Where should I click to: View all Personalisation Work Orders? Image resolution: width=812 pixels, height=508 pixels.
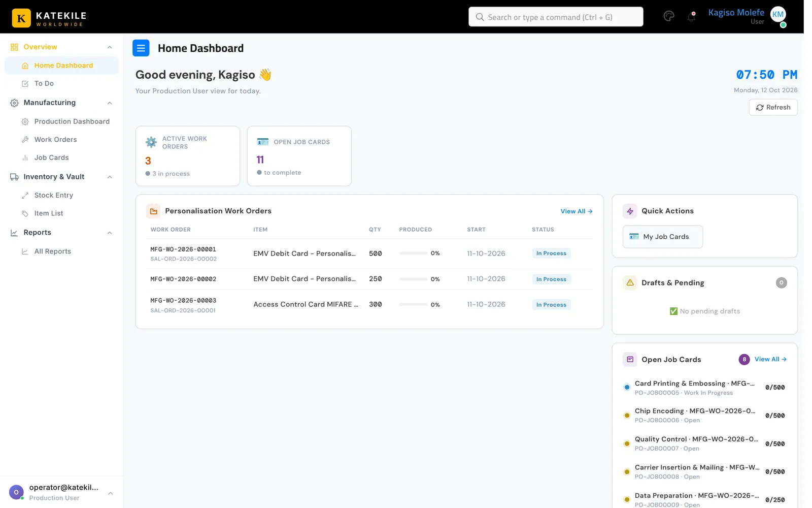pyautogui.click(x=577, y=211)
